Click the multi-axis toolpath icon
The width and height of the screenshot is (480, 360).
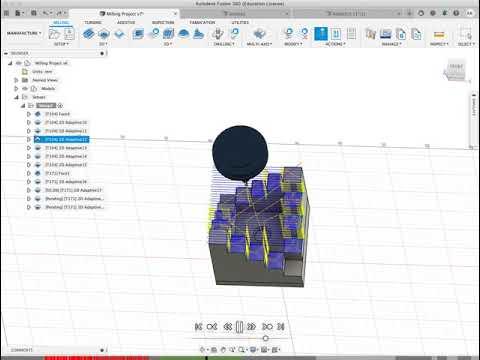259,34
